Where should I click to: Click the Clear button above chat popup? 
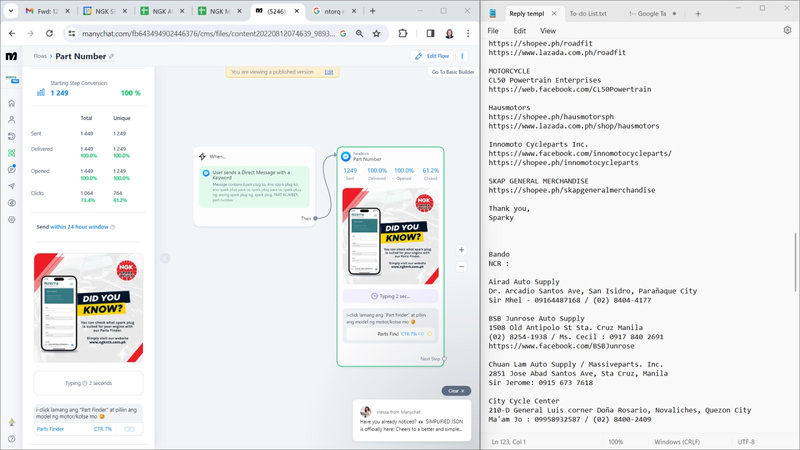tap(456, 391)
